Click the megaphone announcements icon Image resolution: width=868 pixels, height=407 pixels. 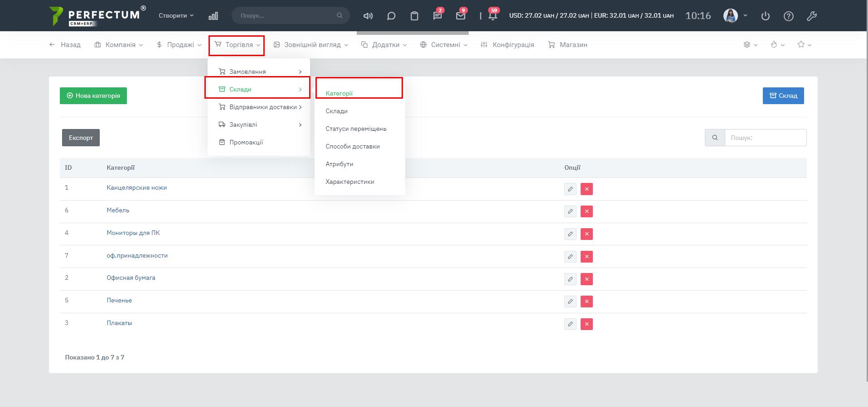[368, 16]
